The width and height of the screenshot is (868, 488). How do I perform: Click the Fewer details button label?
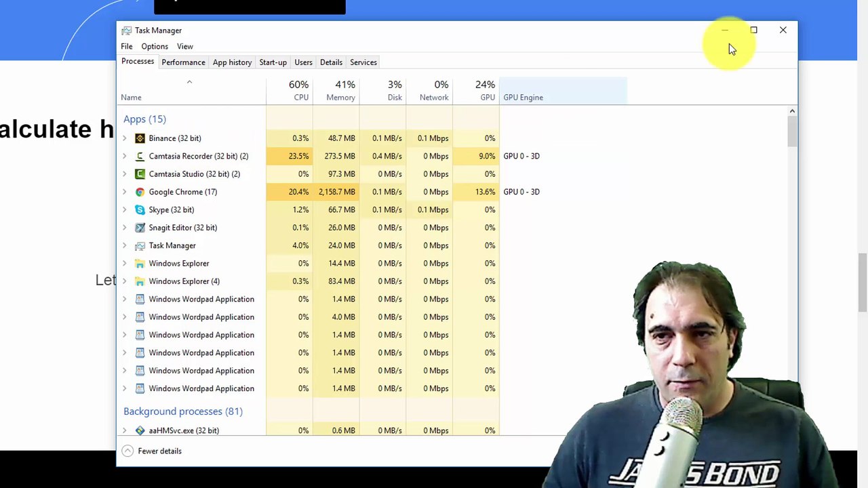(159, 451)
